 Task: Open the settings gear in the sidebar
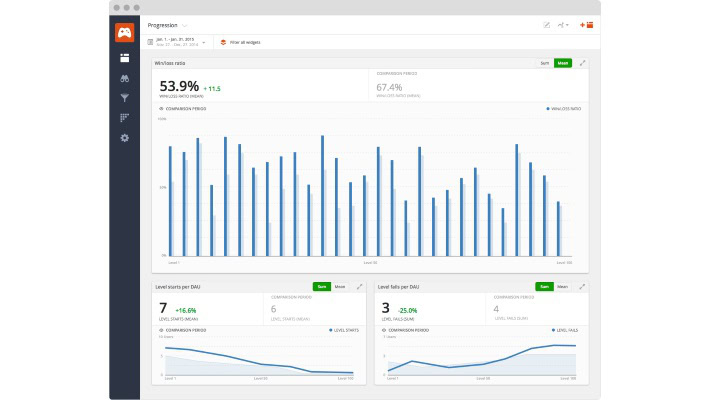coord(124,137)
